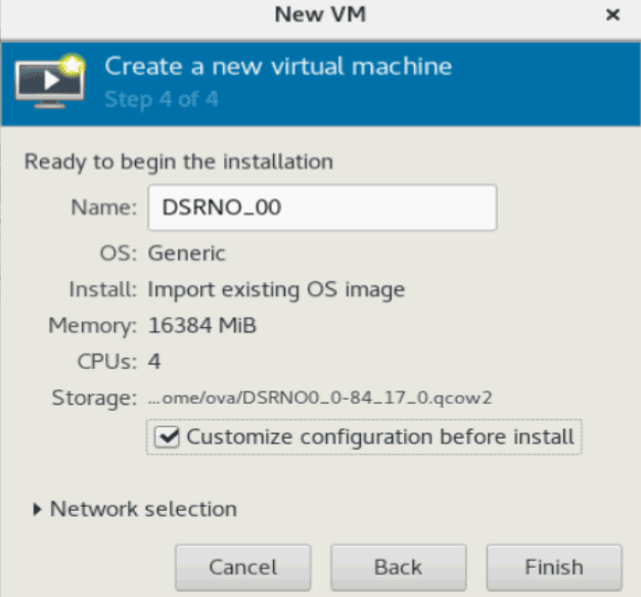Close the New VM dialog window
The height and width of the screenshot is (597, 641).
tap(612, 15)
